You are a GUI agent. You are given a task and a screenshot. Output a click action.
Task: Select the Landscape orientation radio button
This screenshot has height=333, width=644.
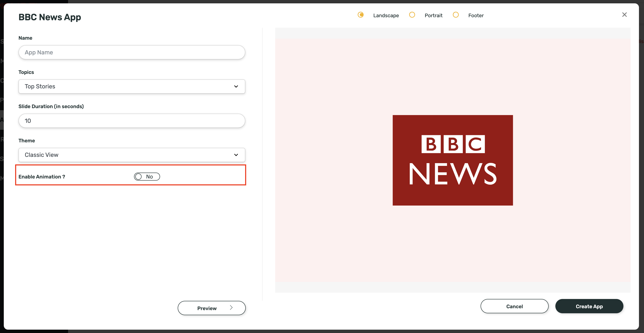[360, 15]
